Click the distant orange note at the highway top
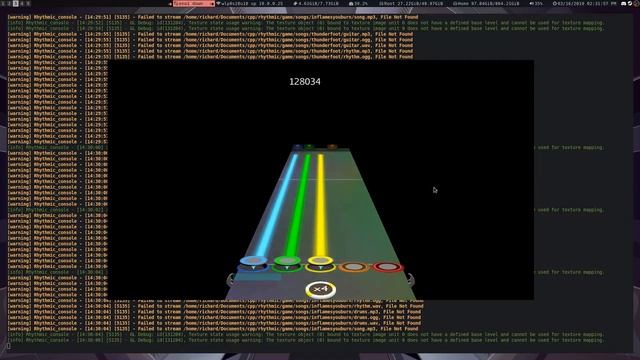 [x=332, y=147]
